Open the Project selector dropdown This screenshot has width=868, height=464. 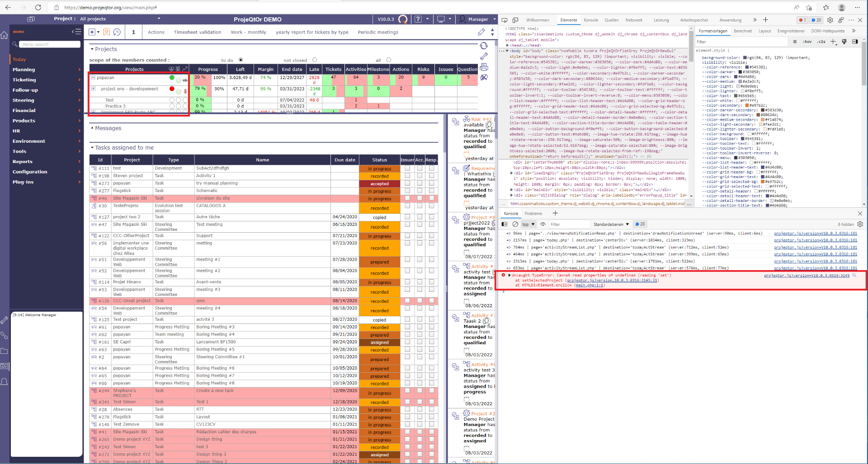pos(159,19)
